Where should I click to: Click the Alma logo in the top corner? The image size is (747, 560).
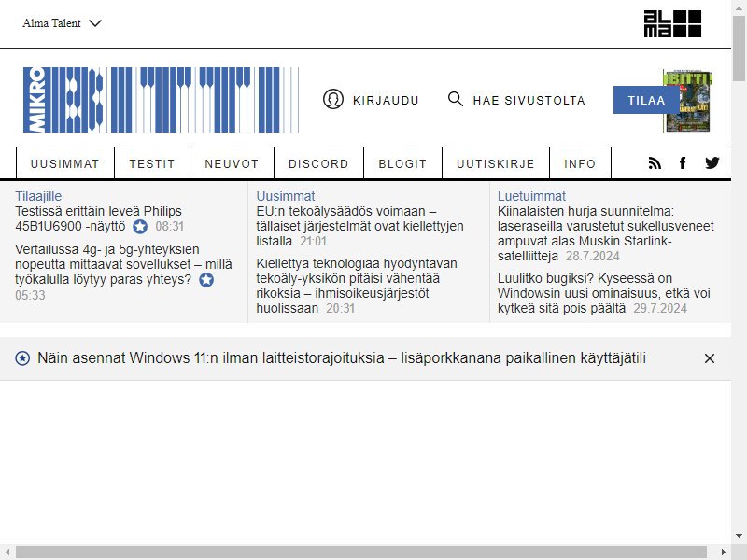(672, 24)
